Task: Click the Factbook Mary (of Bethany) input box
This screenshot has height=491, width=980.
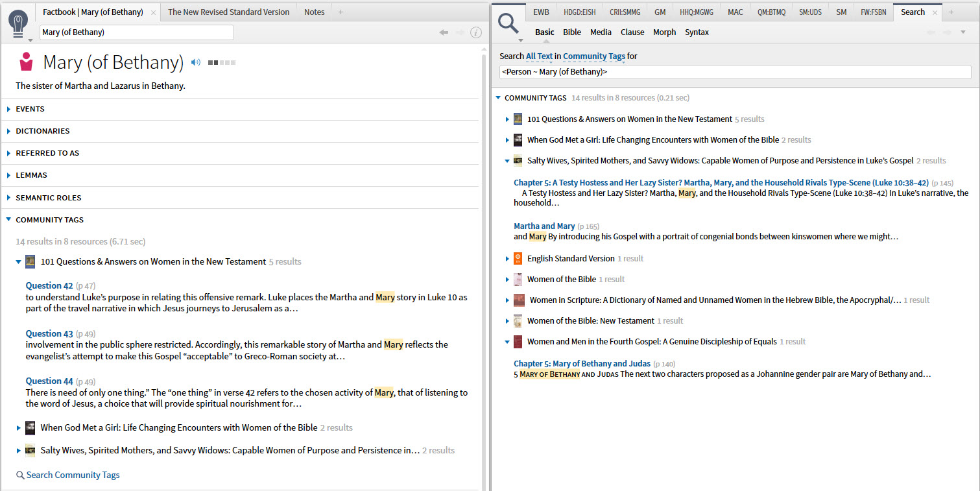Action: [137, 32]
